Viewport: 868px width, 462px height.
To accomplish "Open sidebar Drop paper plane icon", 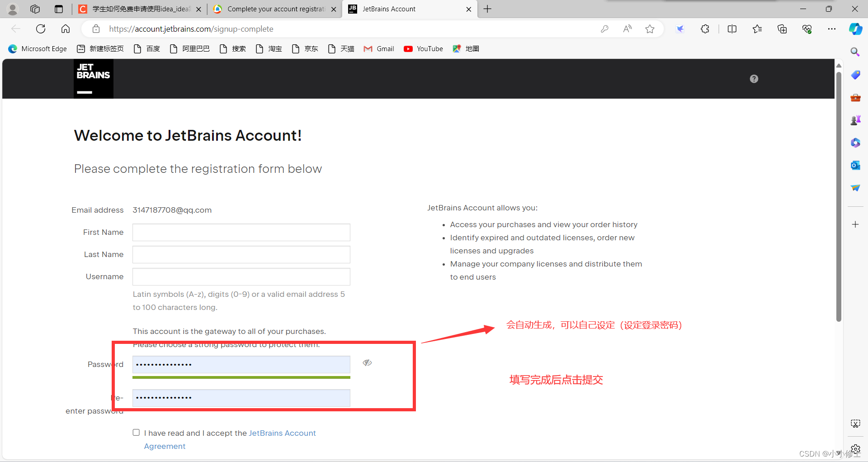I will (855, 188).
